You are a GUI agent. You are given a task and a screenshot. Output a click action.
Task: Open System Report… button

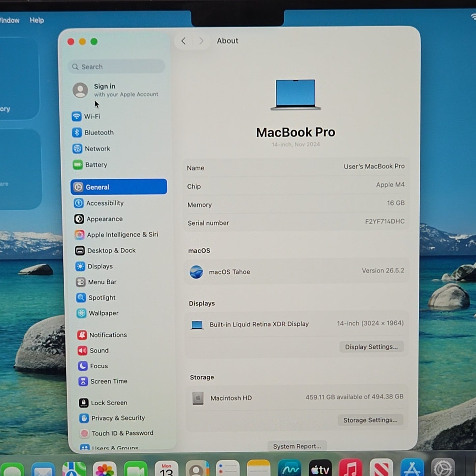click(x=297, y=446)
